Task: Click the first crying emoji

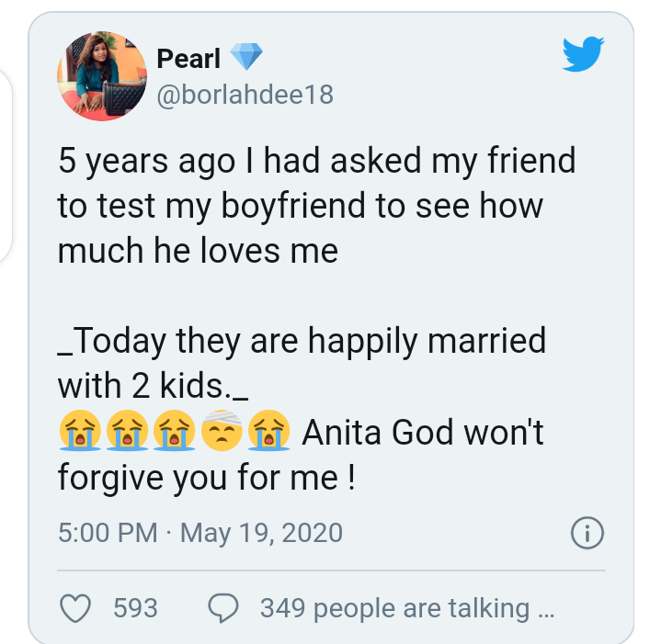Action: point(79,432)
